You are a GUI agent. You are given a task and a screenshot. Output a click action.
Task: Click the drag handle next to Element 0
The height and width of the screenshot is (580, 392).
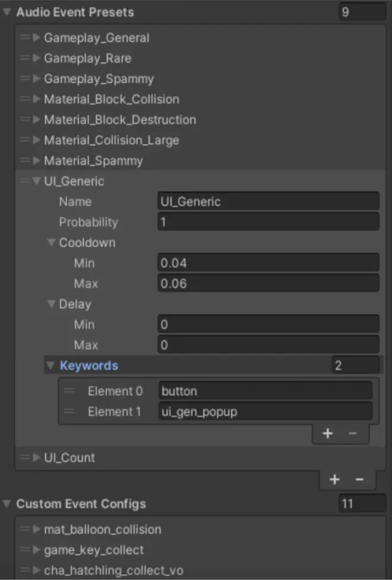click(x=69, y=391)
